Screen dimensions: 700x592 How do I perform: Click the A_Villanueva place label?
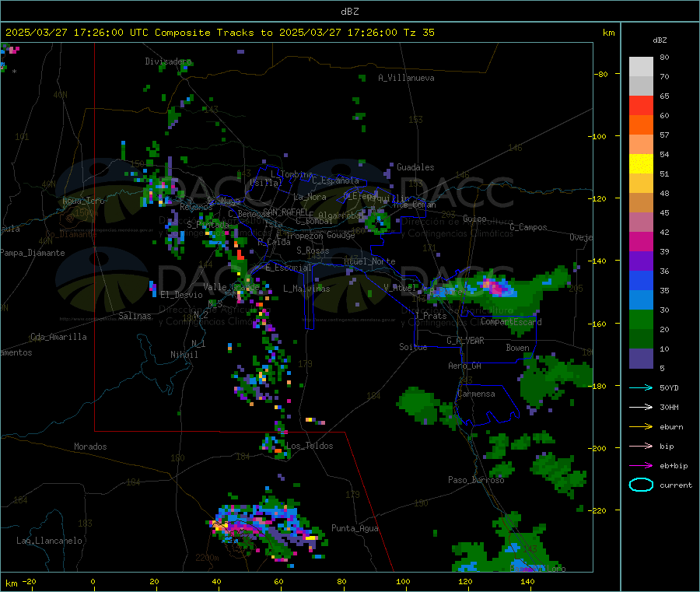coord(406,78)
